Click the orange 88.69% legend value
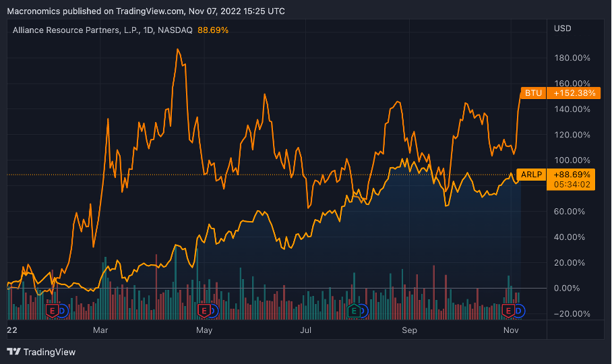The width and height of the screenshot is (612, 364). 213,30
